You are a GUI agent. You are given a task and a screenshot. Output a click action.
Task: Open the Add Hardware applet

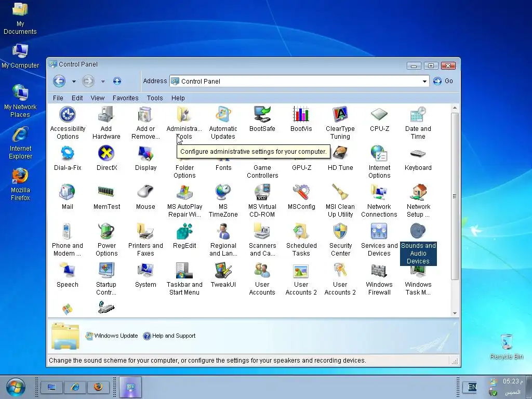point(106,123)
